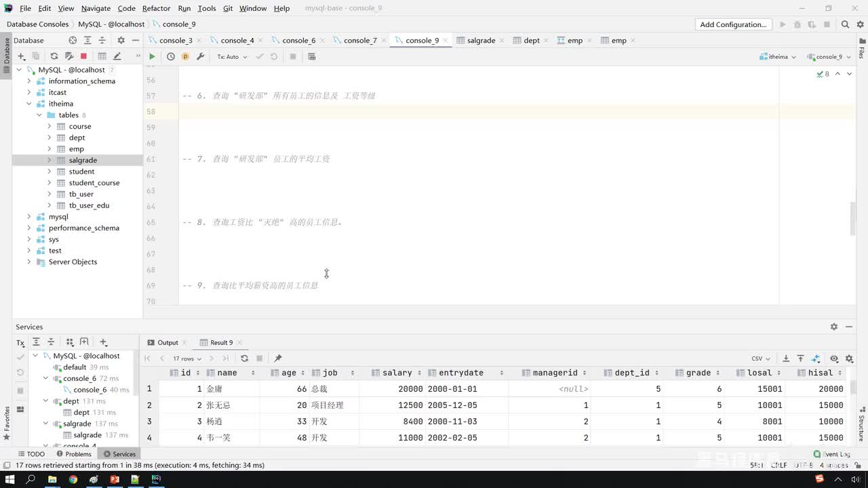Select the student_course table in tree
Viewport: 868px width, 488px height.
(94, 183)
